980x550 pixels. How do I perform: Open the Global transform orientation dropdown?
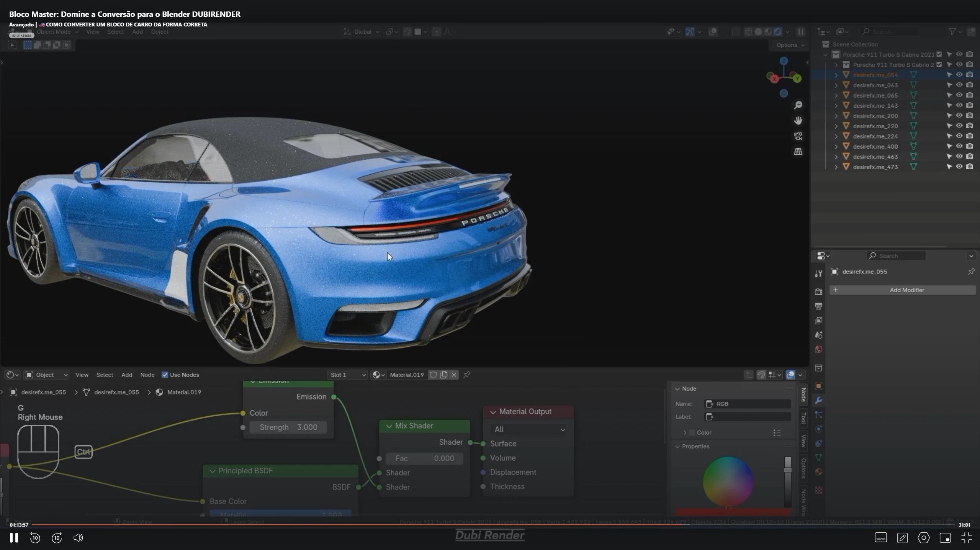click(362, 32)
